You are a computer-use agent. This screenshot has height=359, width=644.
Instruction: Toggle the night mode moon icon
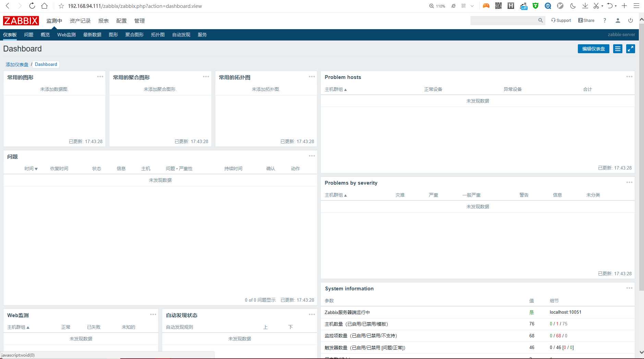pyautogui.click(x=573, y=6)
